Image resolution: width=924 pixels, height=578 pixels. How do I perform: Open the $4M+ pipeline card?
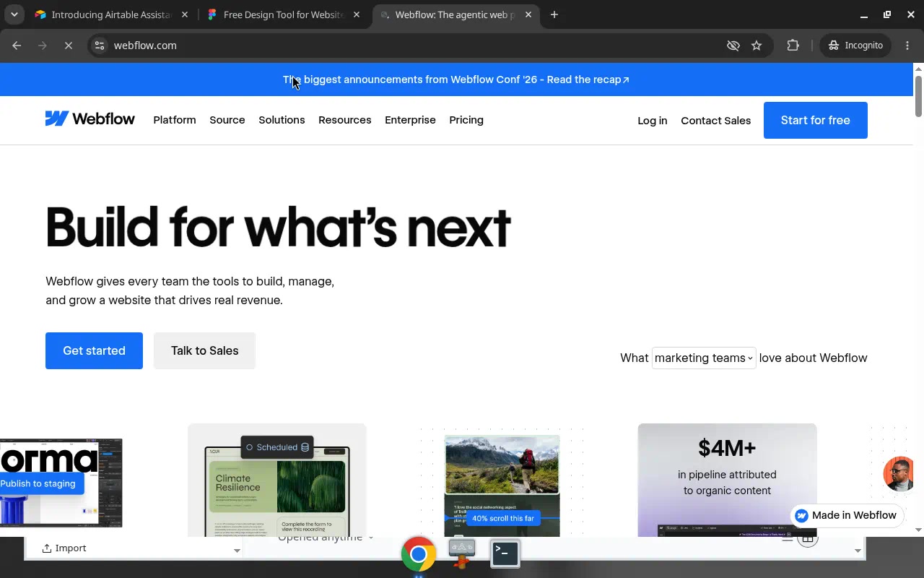(x=728, y=480)
